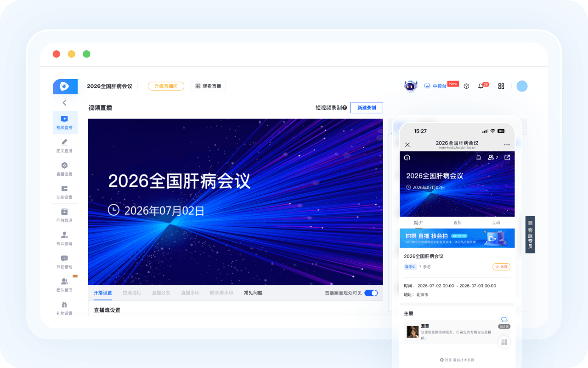Click the help question mark icon
Screen dimensions: 588x368
pyautogui.click(x=466, y=86)
